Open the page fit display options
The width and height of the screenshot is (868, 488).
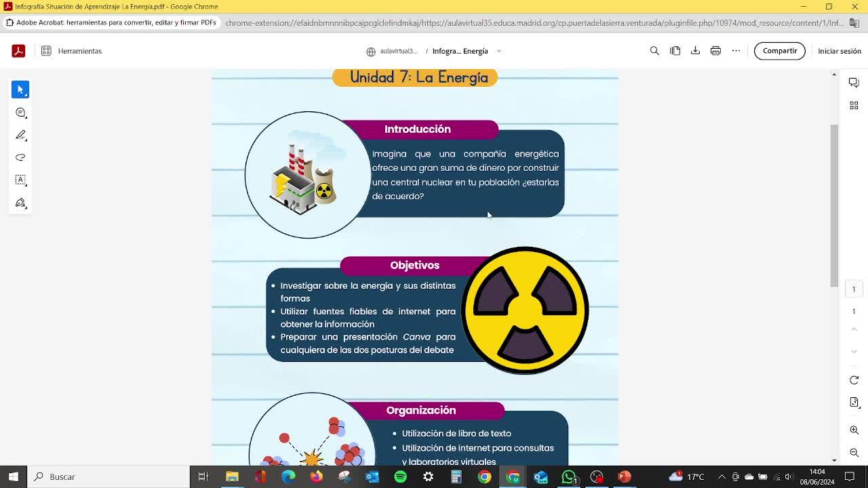click(x=854, y=403)
